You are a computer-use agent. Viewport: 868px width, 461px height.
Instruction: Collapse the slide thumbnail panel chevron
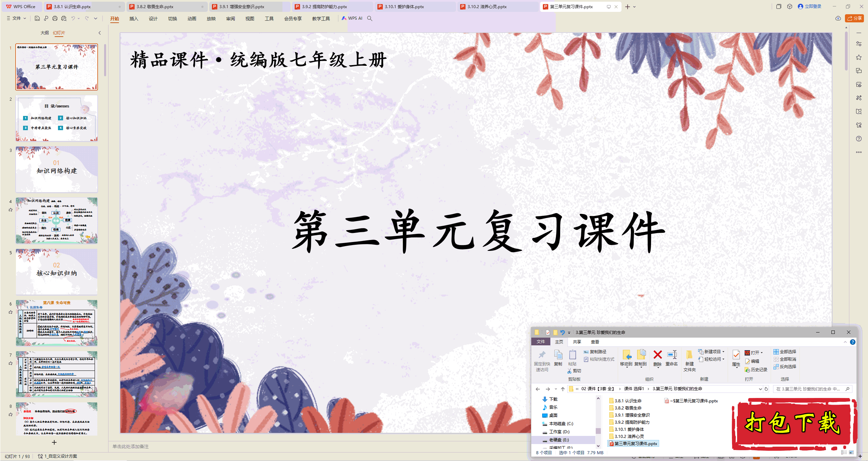point(100,33)
